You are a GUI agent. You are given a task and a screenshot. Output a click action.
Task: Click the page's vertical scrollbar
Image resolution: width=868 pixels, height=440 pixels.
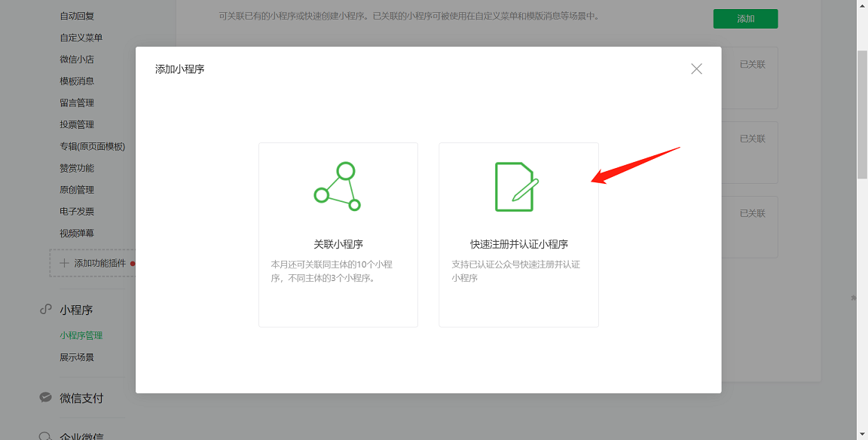pos(862,113)
